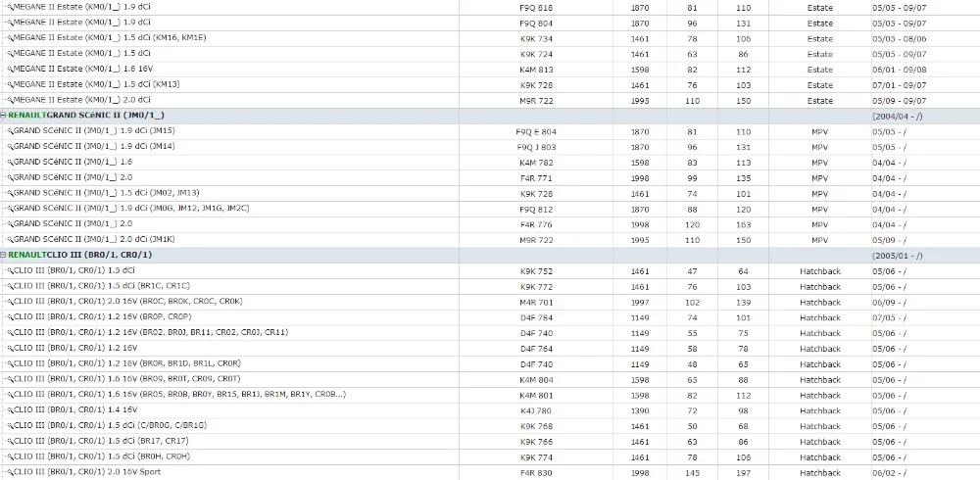Click the (2005/01 - /) date in CLIO III header

tap(897, 256)
